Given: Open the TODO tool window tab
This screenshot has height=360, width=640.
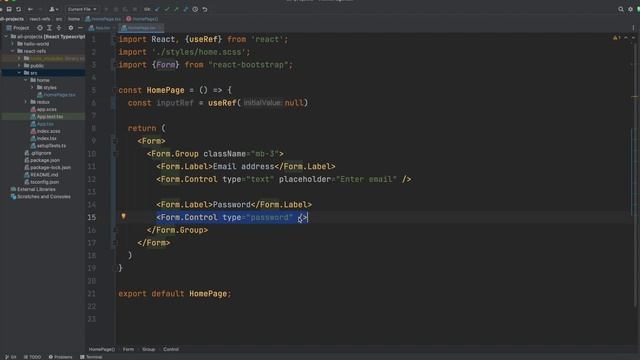Looking at the screenshot, I should coord(32,357).
